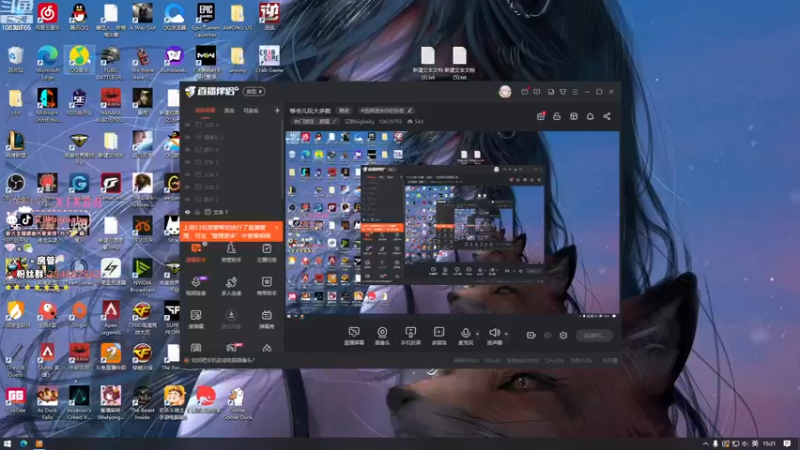The image size is (800, 450).
Task: Open the live screen capture source tool
Action: [354, 336]
